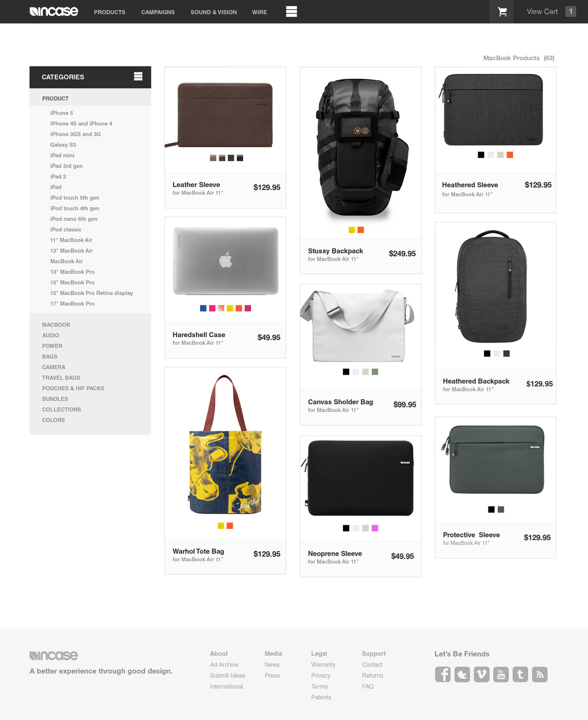Click the Twitter bird icon
Image resolution: width=588 pixels, height=720 pixels.
point(462,674)
